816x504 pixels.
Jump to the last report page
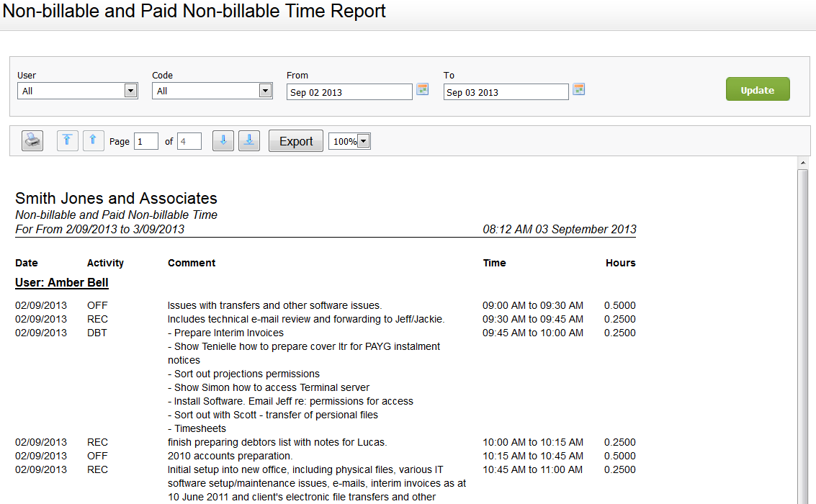(248, 140)
